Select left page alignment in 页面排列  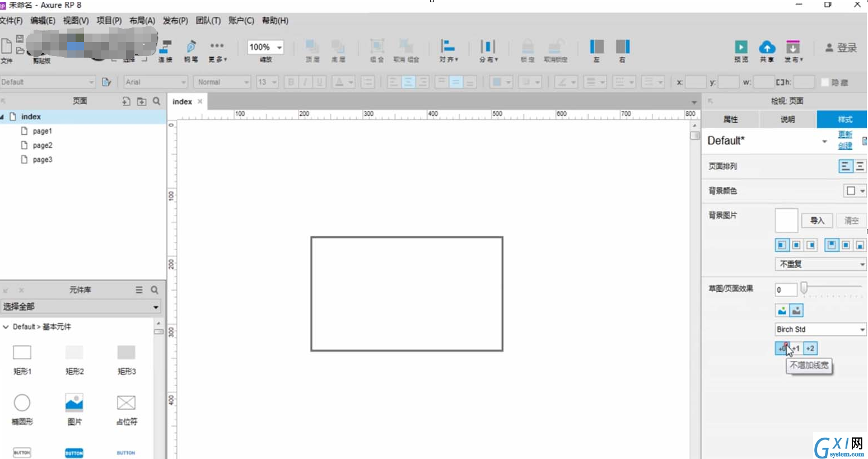click(x=846, y=166)
